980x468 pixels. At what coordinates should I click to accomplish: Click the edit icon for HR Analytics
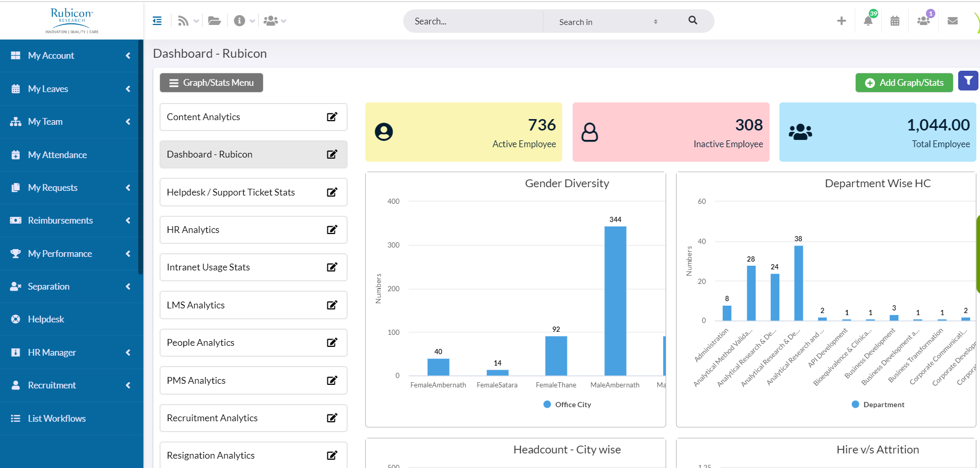pyautogui.click(x=332, y=230)
